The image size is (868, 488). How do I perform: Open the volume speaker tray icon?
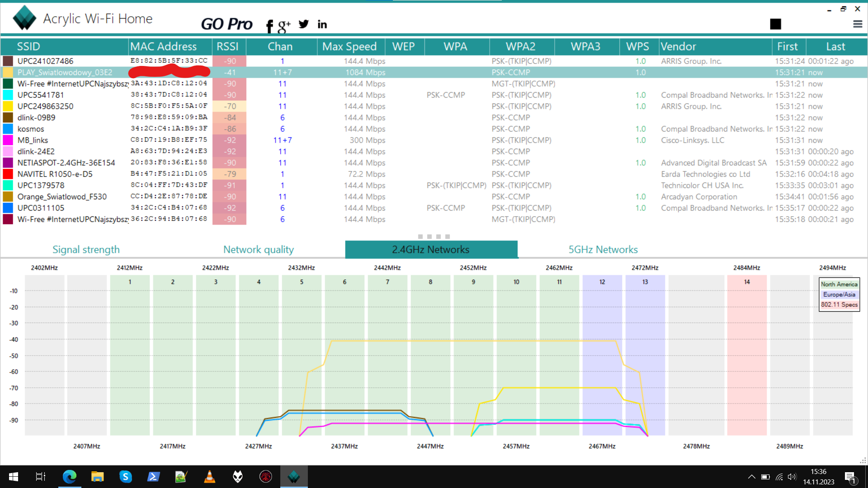click(x=792, y=477)
